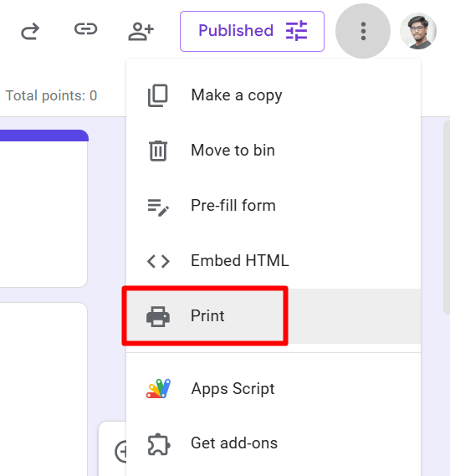Screen dimensions: 450x476
Task: Copy the responder link icon
Action: [86, 29]
